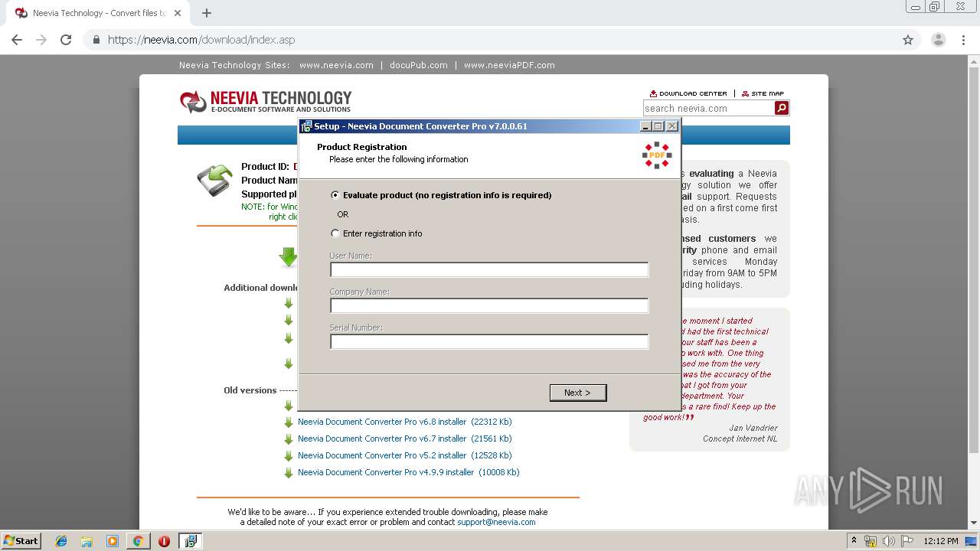Click the browser Forward arrow
980x551 pixels.
coord(41,40)
